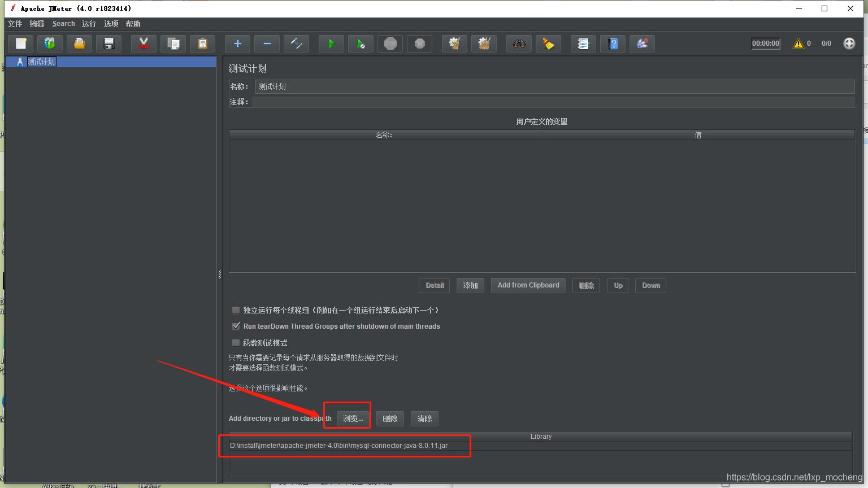Open the 选项 menu
The height and width of the screenshot is (488, 868).
click(111, 24)
